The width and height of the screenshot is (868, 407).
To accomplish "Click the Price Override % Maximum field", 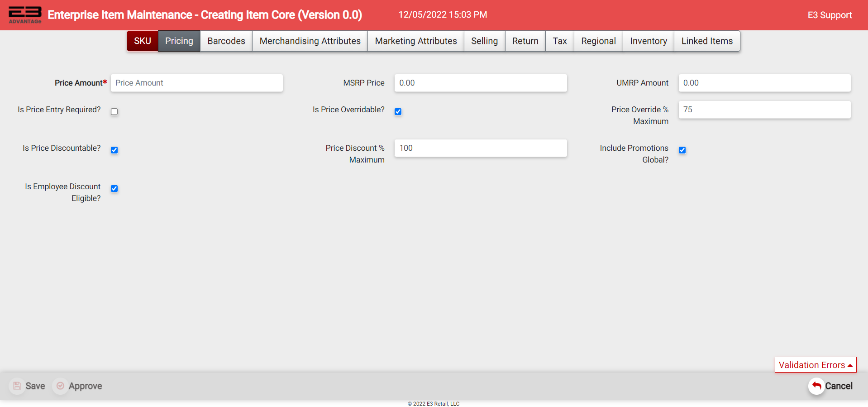I will point(764,110).
